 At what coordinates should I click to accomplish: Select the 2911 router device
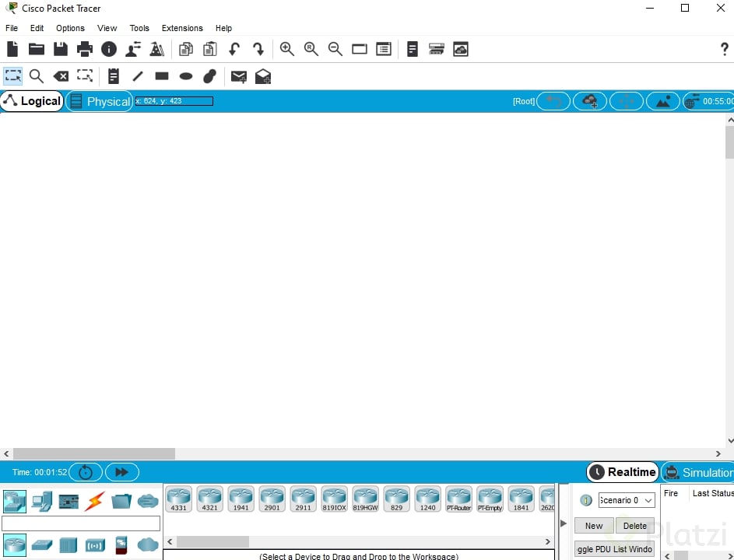tap(304, 499)
